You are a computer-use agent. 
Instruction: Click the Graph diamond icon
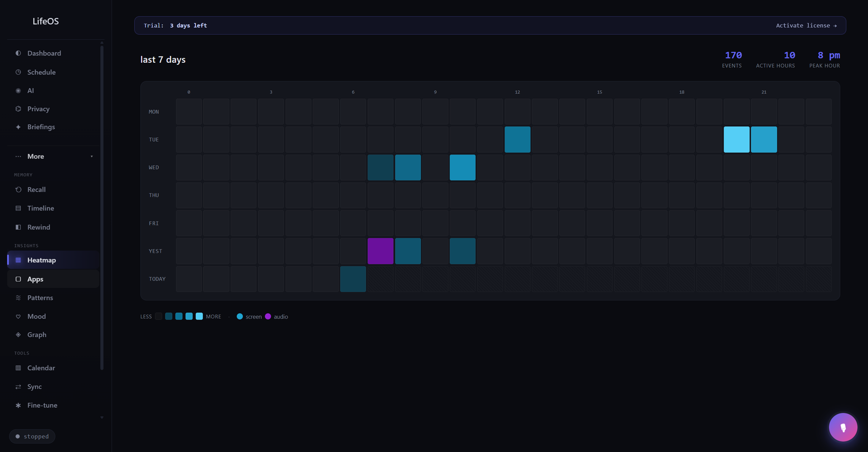tap(18, 335)
